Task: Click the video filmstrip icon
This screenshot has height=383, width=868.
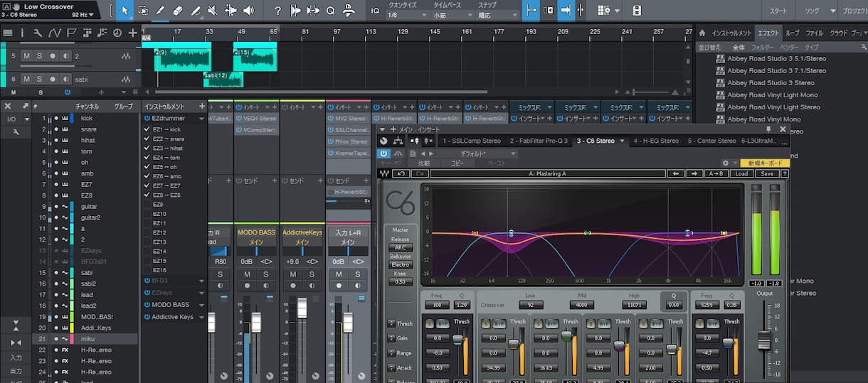Action: tap(637, 11)
